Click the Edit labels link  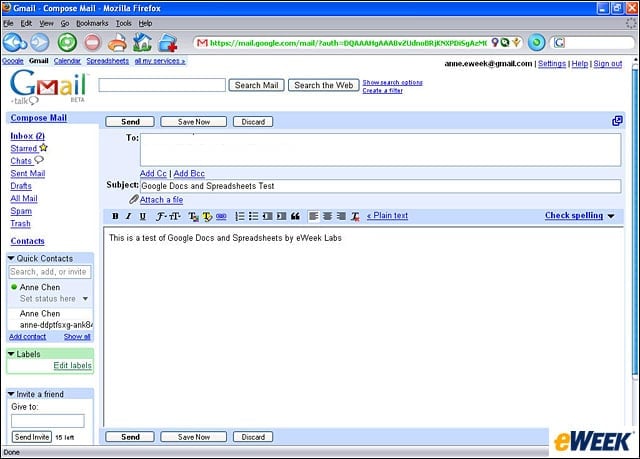[73, 365]
